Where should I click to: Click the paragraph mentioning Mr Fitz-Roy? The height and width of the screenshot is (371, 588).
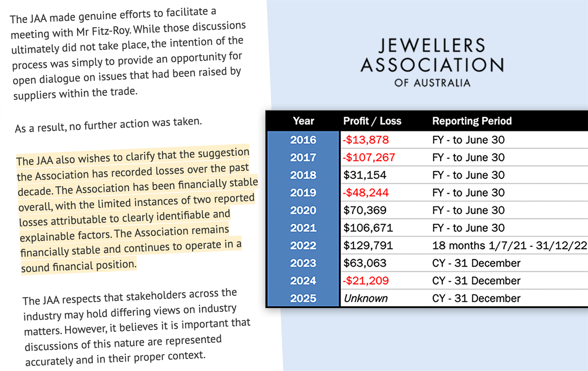(127, 54)
